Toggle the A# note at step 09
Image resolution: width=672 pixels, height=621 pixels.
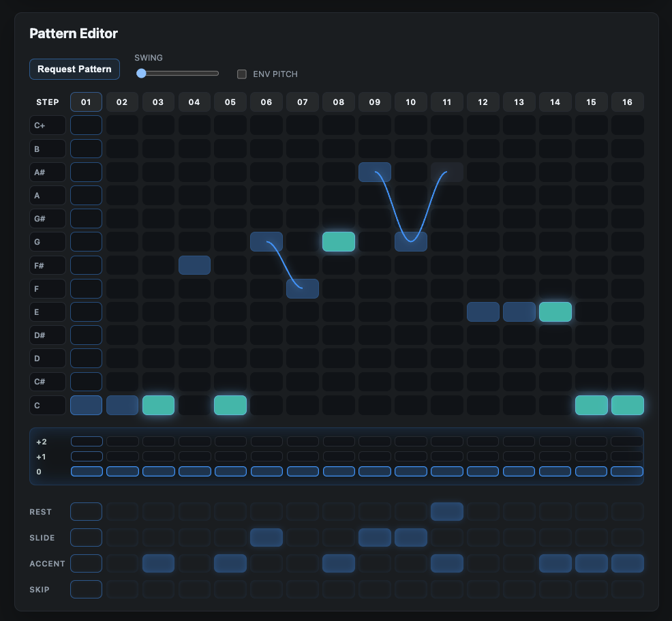coord(375,172)
